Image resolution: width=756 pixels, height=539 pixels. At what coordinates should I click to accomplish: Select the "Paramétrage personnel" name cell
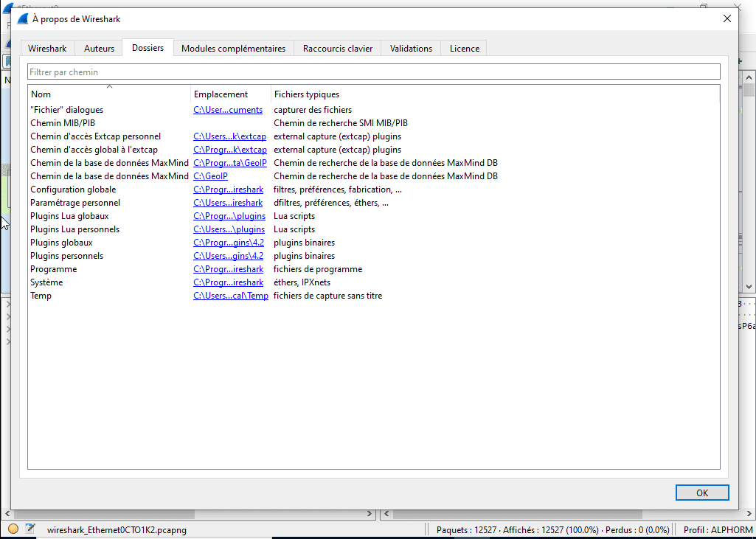(75, 203)
